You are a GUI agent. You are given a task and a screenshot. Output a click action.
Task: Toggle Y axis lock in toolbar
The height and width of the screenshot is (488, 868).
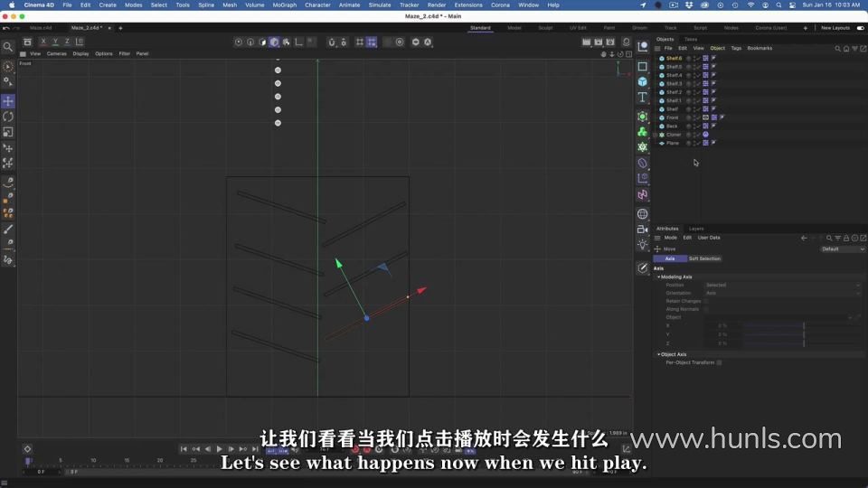tap(55, 42)
